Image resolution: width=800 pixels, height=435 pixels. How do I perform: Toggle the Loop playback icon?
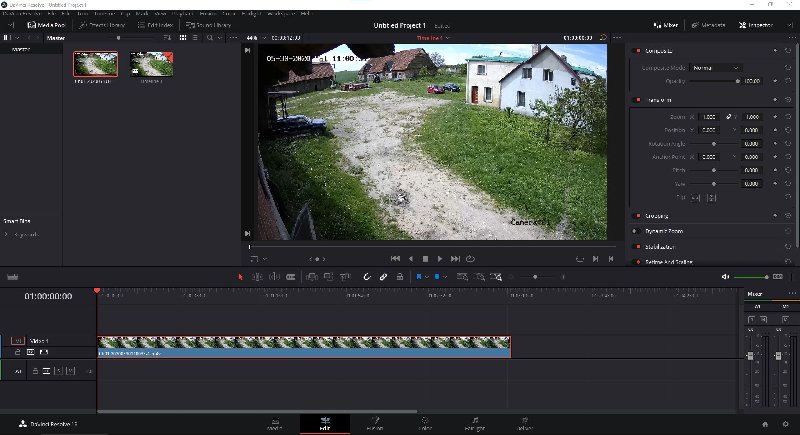470,259
